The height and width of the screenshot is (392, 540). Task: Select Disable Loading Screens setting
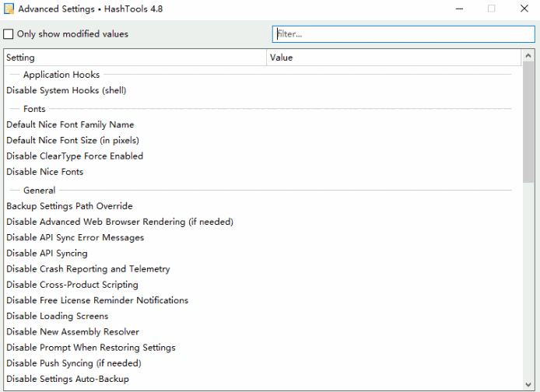58,316
